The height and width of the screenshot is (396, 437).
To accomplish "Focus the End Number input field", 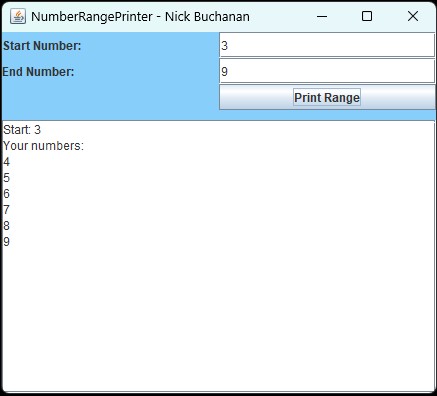I will [327, 71].
